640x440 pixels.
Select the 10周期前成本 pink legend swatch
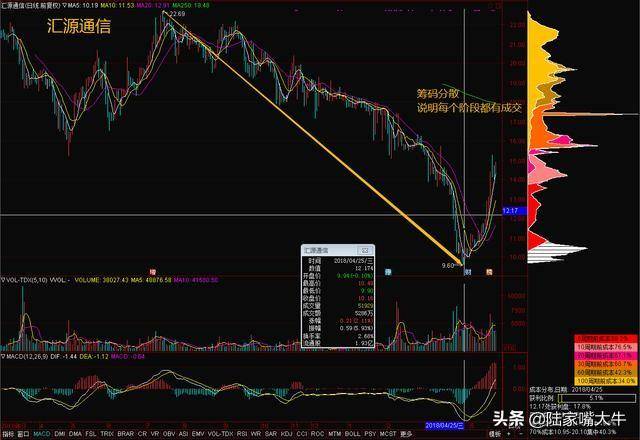pos(606,347)
